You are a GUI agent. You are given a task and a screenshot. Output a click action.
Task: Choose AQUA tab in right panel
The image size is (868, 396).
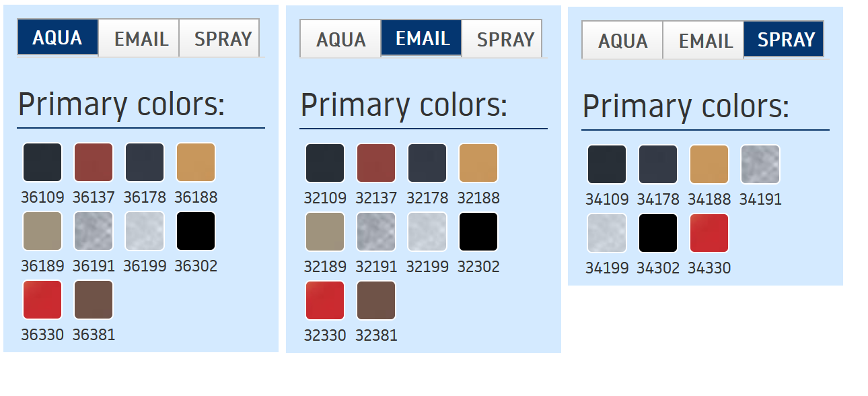(622, 40)
